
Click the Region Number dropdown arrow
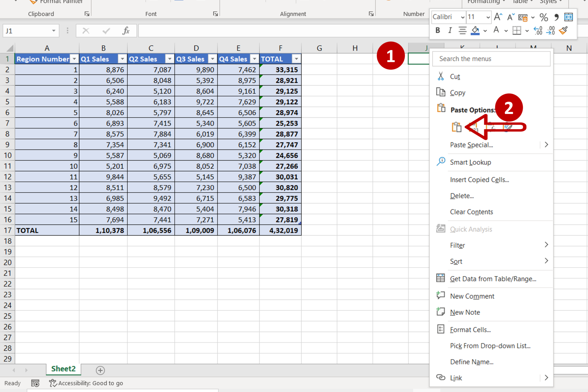pyautogui.click(x=73, y=59)
